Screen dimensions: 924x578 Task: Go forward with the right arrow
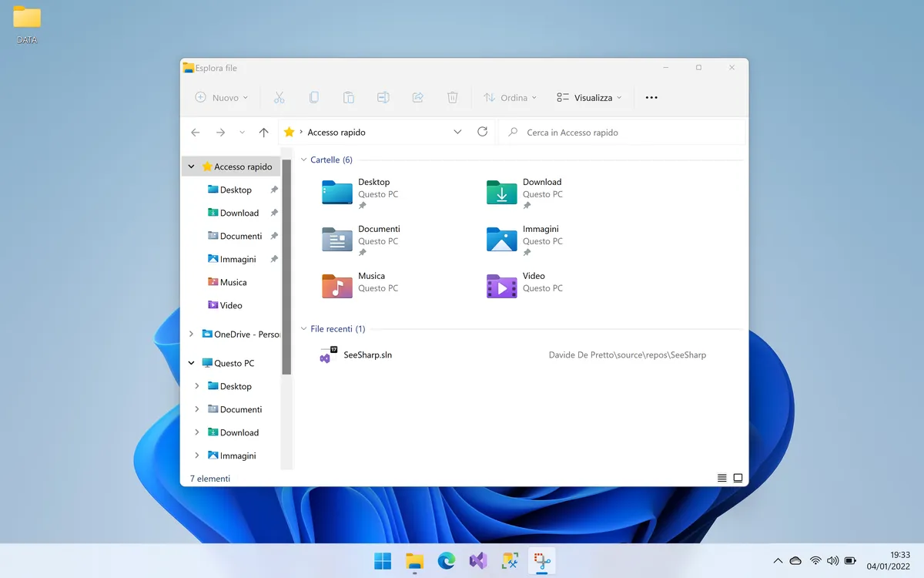point(220,133)
